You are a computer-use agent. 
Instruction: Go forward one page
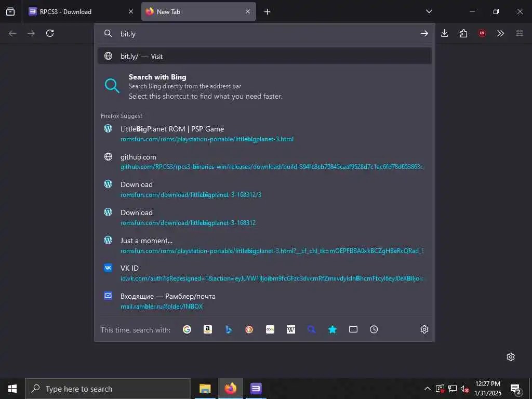[x=31, y=33]
